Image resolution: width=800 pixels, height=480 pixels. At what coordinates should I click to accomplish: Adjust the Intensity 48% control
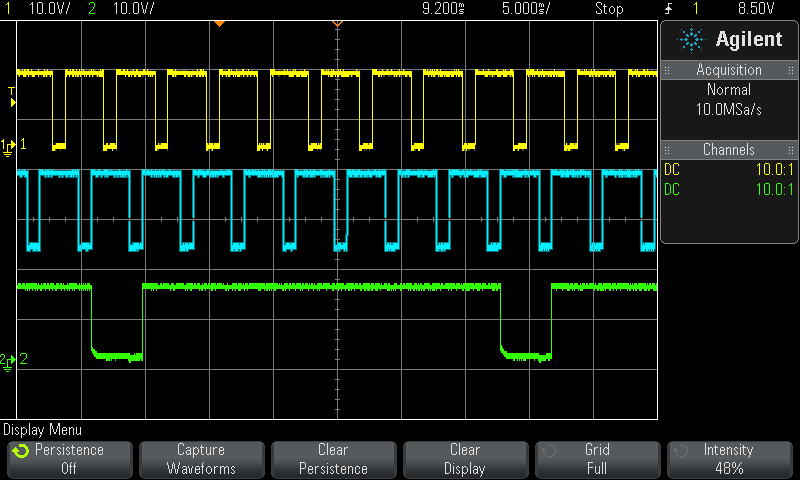[x=728, y=459]
